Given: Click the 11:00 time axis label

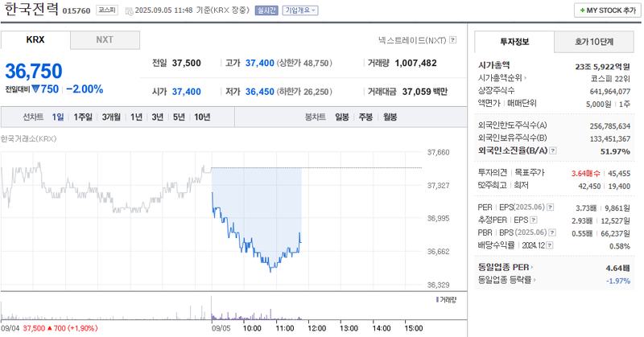Looking at the screenshot, I should coord(285,328).
